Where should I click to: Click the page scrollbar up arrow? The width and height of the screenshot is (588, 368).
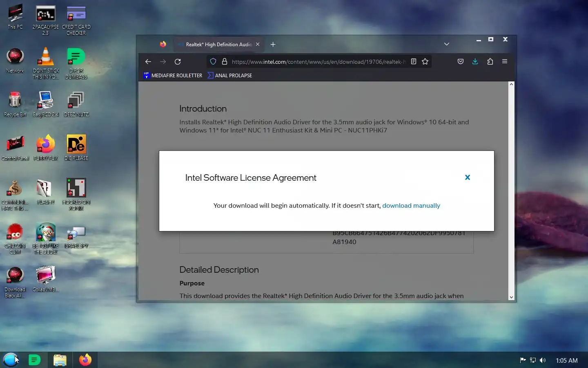511,84
